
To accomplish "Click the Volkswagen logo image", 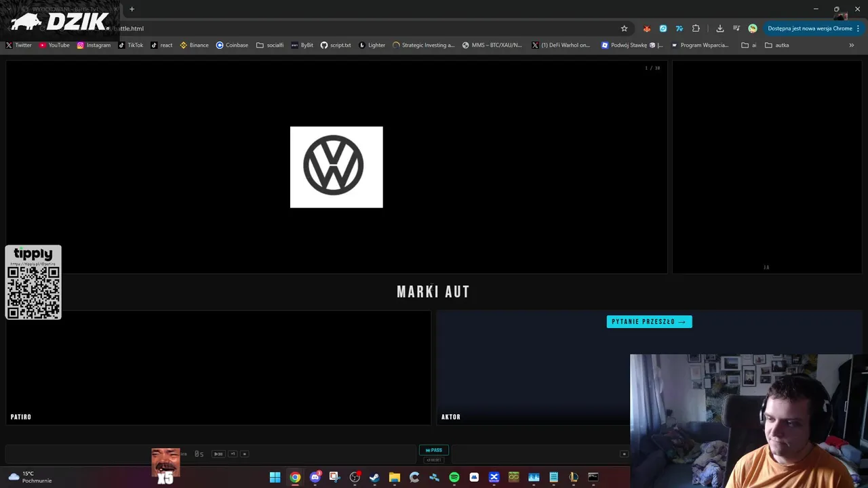I will click(x=336, y=167).
